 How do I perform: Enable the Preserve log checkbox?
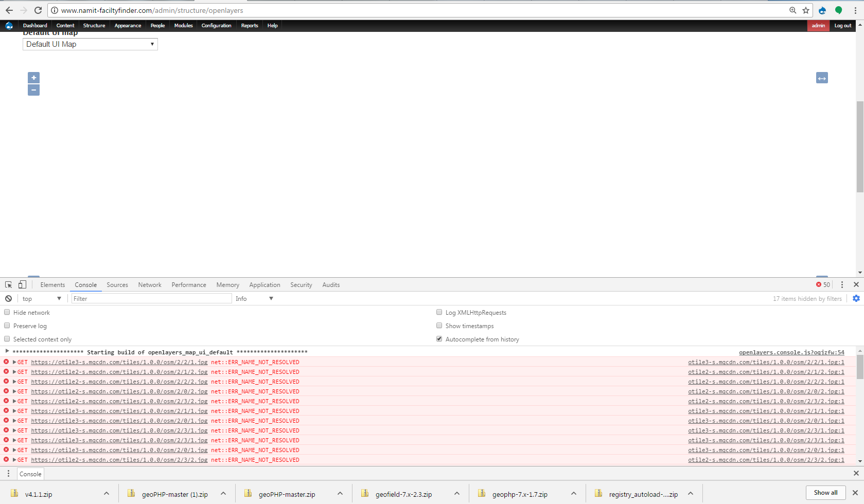coord(7,326)
